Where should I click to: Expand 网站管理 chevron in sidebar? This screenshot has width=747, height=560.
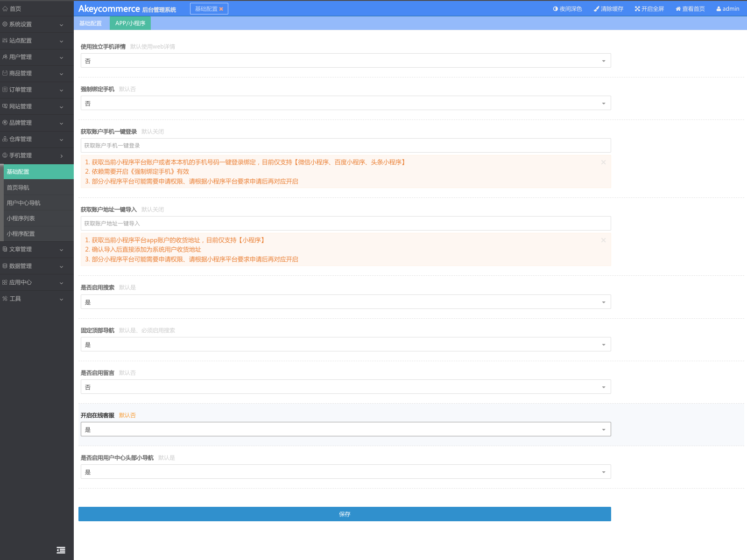click(x=61, y=107)
